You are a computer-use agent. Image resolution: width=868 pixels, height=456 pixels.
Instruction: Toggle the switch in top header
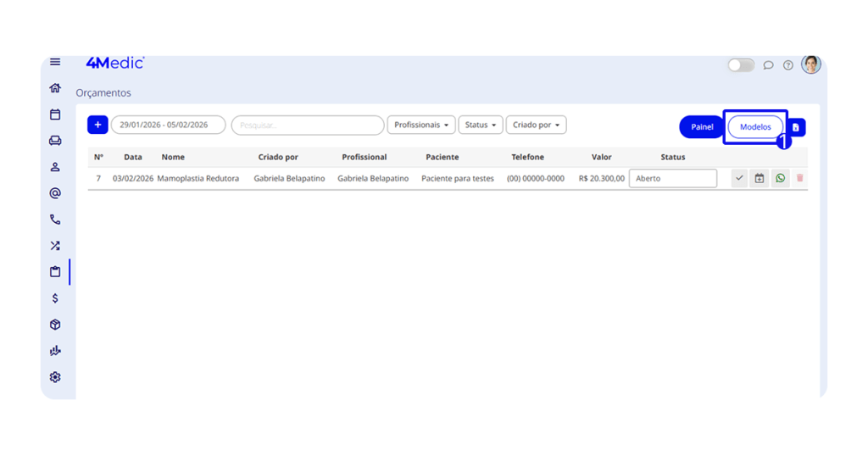coord(741,65)
